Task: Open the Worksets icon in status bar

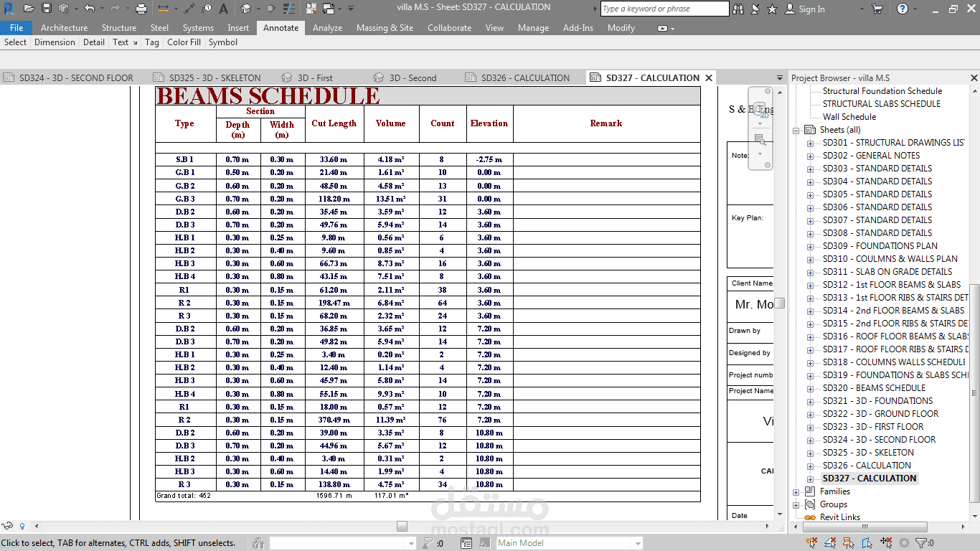Action: point(258,543)
